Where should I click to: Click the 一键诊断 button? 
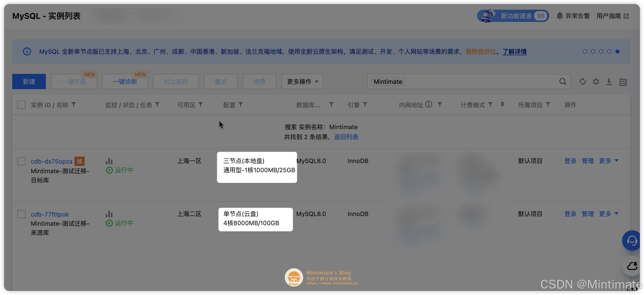coord(125,82)
